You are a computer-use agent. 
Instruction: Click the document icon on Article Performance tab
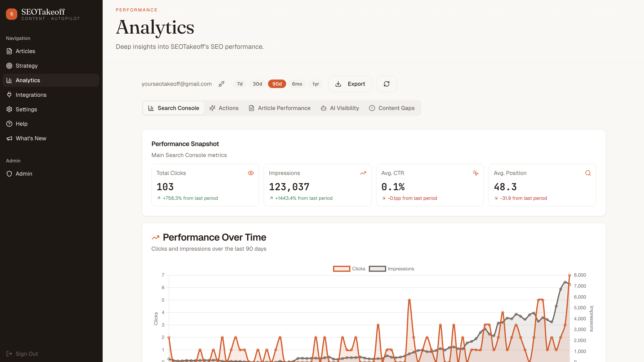(x=251, y=108)
